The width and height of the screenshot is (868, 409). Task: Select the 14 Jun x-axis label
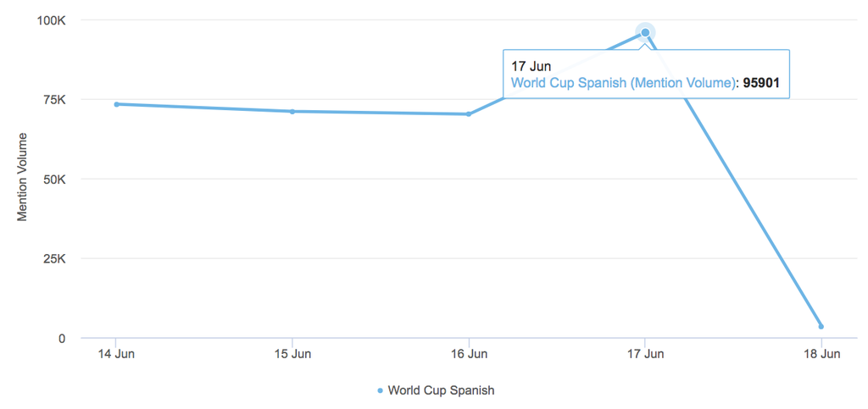116,354
